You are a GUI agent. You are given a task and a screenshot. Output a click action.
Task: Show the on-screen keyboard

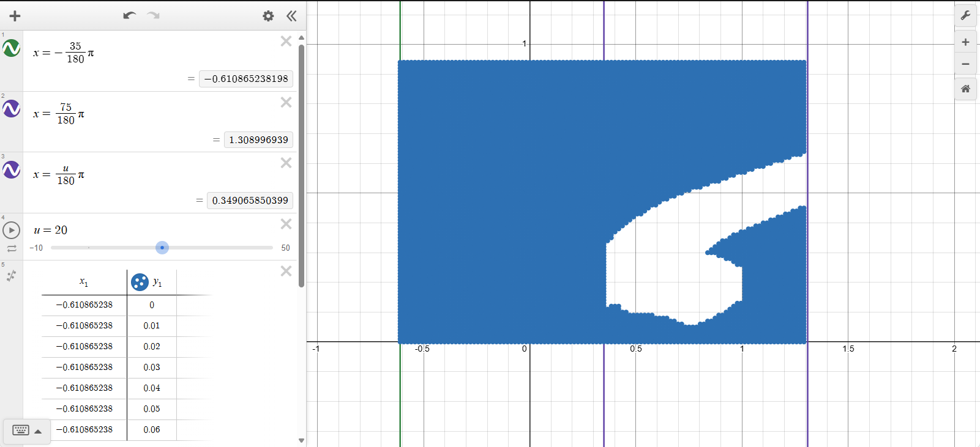20,430
